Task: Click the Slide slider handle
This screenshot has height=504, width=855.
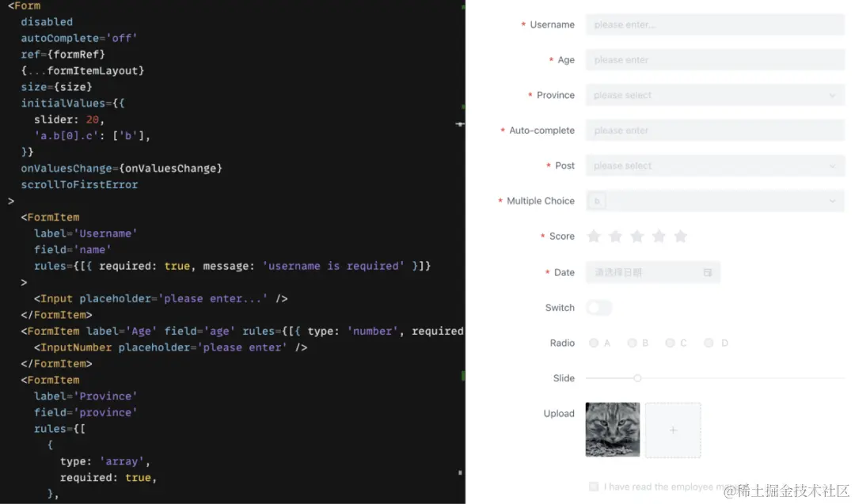Action: coord(636,378)
